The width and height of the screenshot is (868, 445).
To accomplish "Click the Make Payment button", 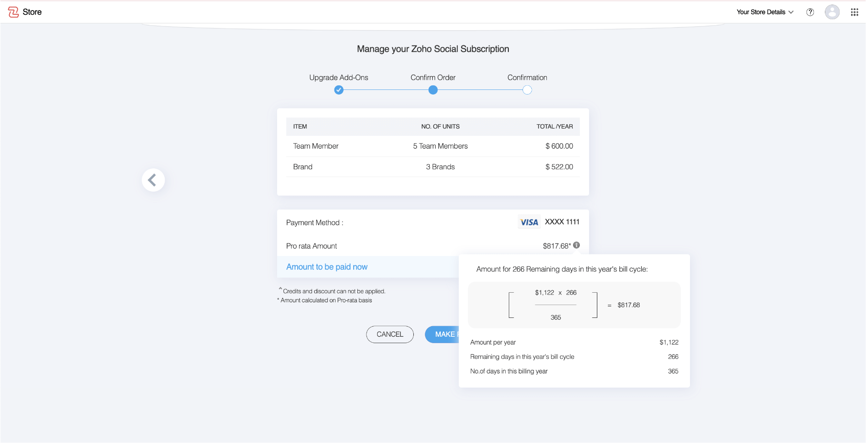I will click(x=442, y=334).
